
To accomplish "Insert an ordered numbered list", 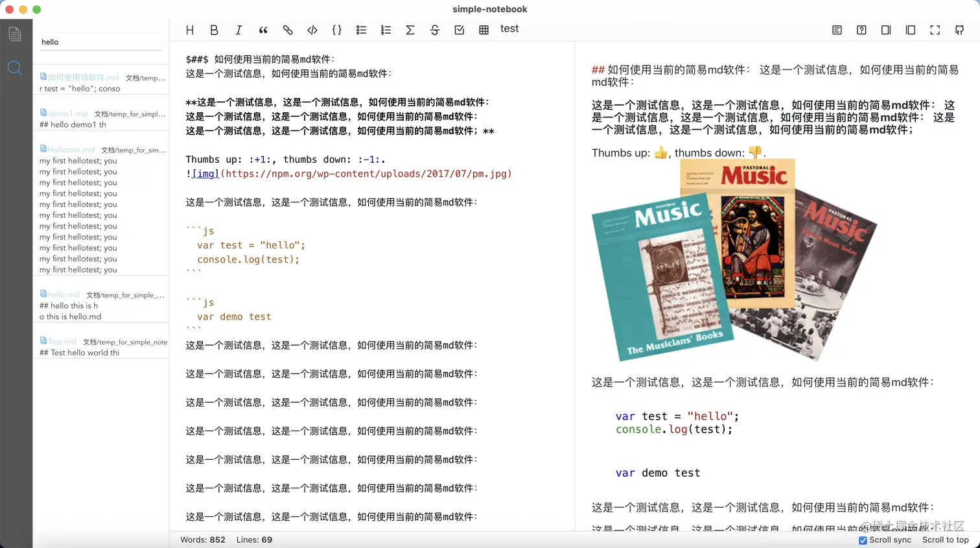I will pyautogui.click(x=386, y=30).
